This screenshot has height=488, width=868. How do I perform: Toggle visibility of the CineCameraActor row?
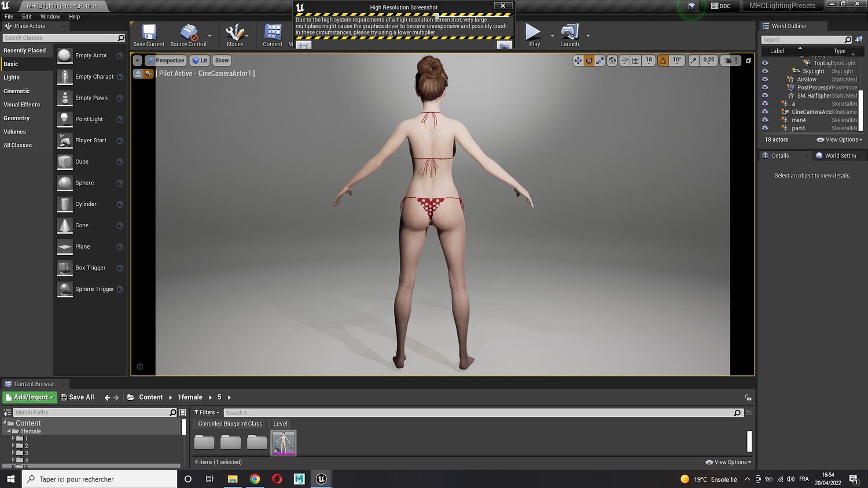tap(765, 112)
